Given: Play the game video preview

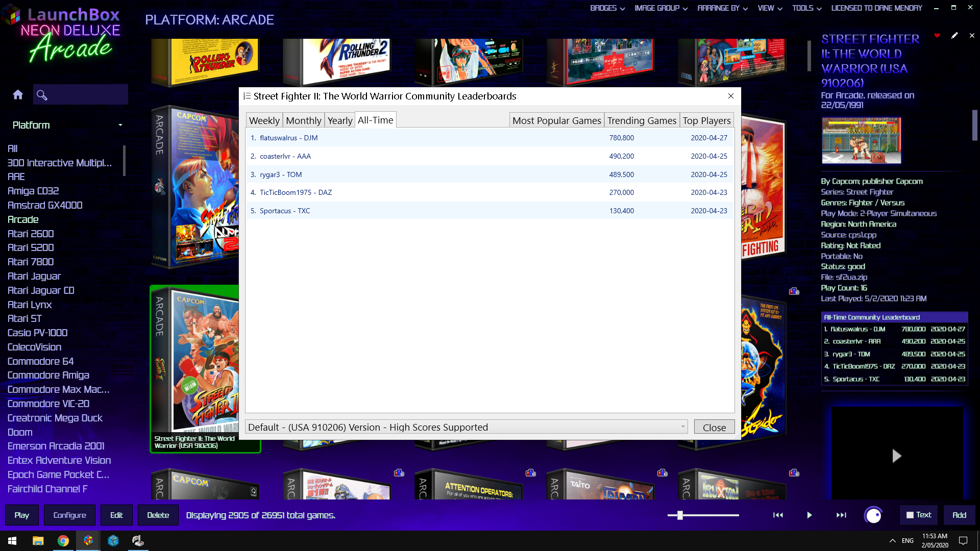Looking at the screenshot, I should [897, 456].
